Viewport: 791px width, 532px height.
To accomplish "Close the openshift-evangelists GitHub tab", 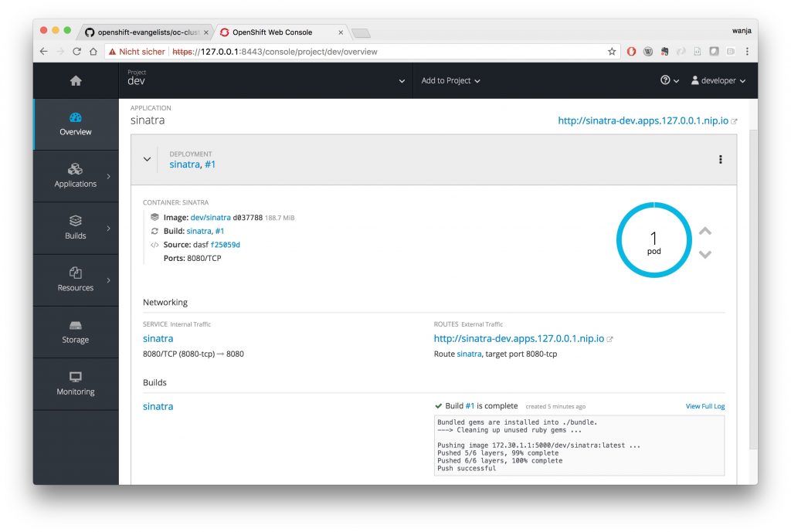I will coord(205,32).
